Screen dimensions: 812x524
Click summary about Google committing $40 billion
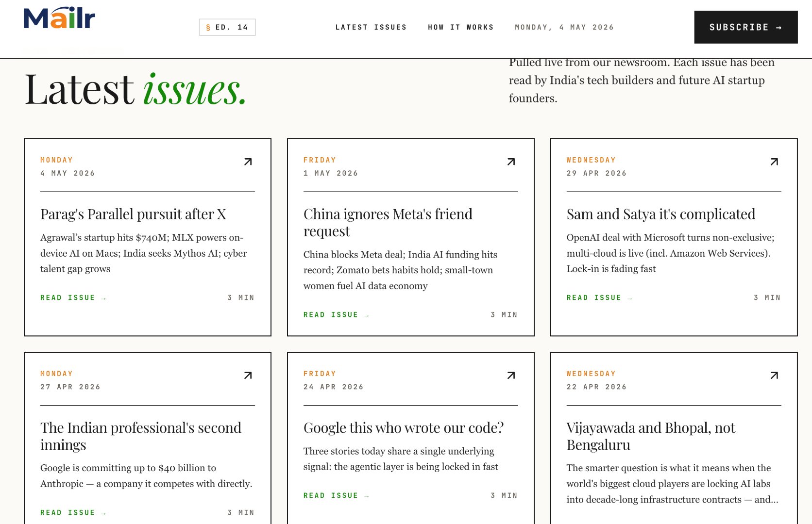[x=146, y=475]
